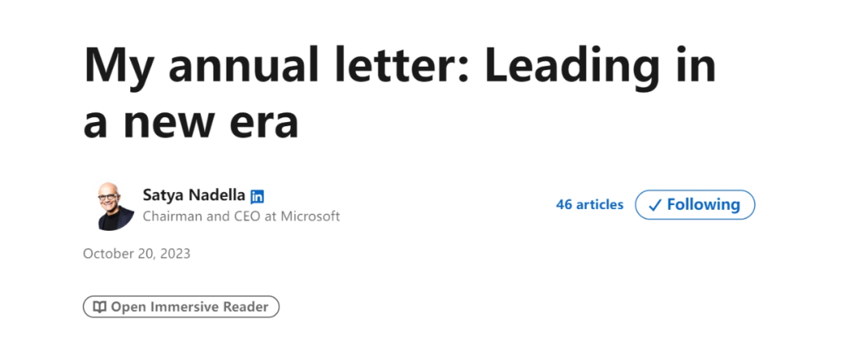Click the checkmark icon inside Following button
Image resolution: width=868 pixels, height=340 pixels.
tap(655, 206)
